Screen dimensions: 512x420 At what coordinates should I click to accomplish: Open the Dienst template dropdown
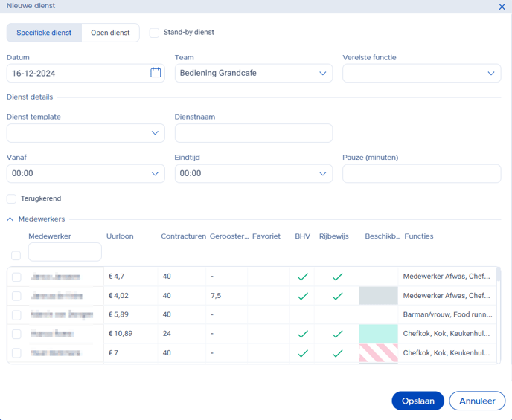coord(85,133)
